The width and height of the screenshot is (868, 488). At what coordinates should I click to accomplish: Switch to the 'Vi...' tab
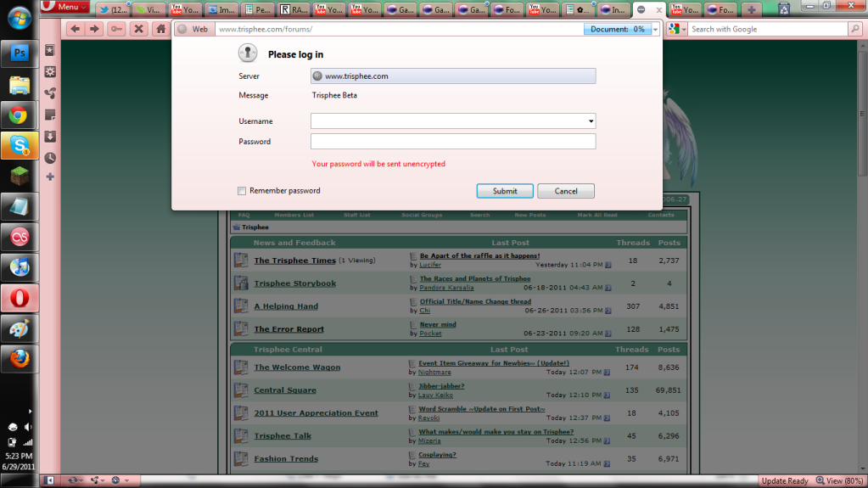[x=149, y=9]
